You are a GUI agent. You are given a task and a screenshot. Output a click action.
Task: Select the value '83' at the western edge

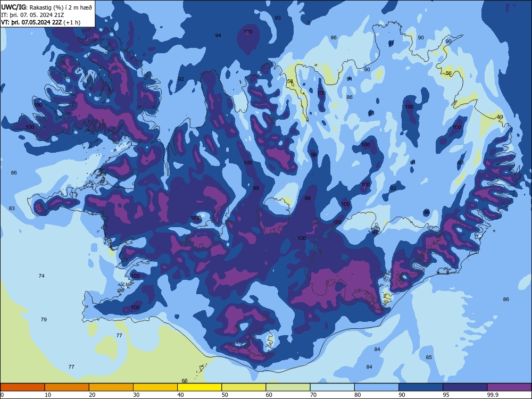coord(12,209)
